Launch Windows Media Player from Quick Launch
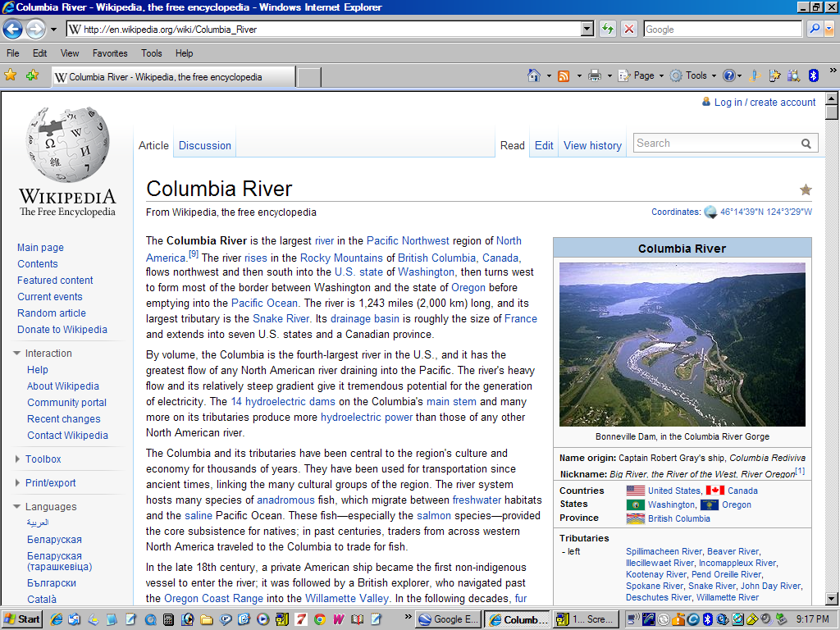The height and width of the screenshot is (630, 840). click(262, 620)
